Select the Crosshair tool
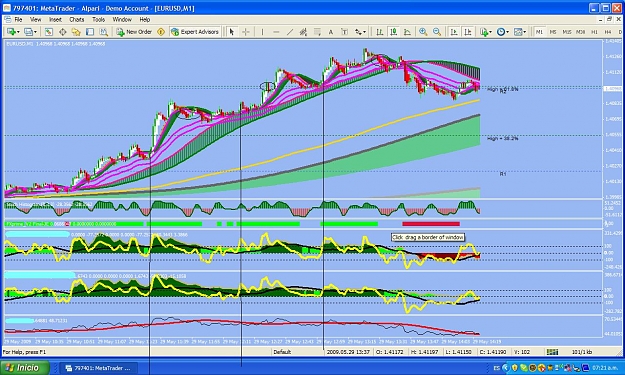This screenshot has width=625, height=375. [246, 32]
